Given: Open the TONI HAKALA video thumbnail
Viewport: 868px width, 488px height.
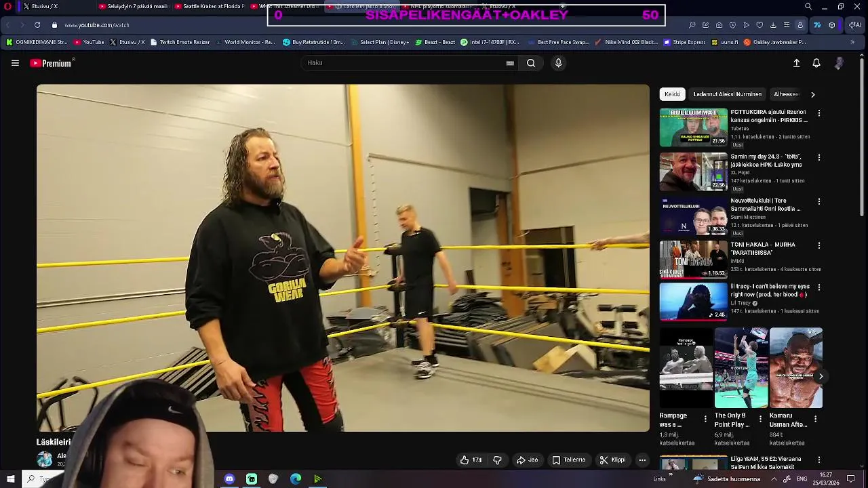Looking at the screenshot, I should click(x=693, y=260).
